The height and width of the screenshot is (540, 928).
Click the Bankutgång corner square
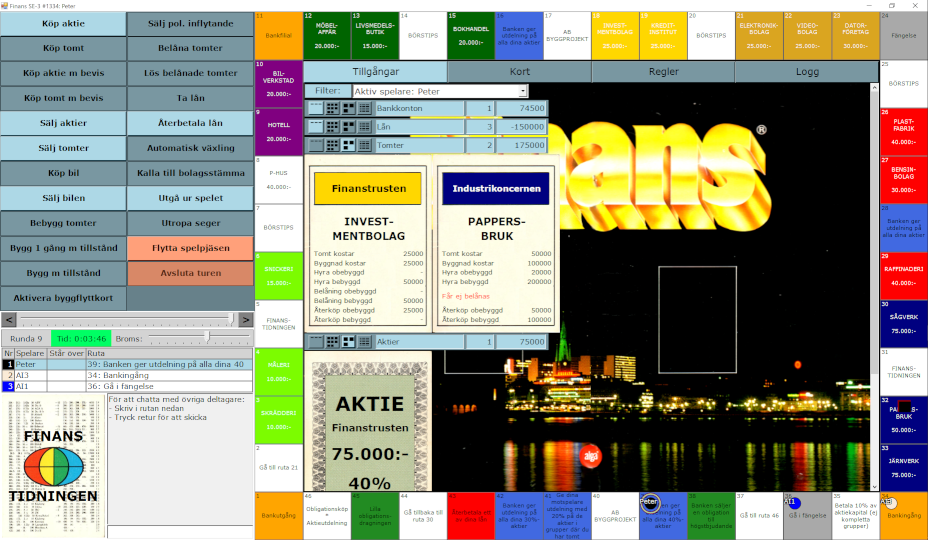[x=279, y=515]
